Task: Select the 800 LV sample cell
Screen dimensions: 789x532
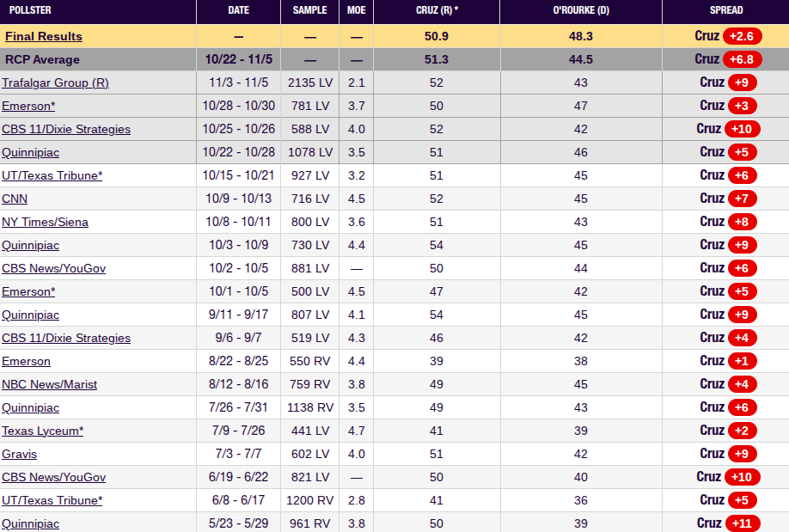Action: click(x=310, y=222)
